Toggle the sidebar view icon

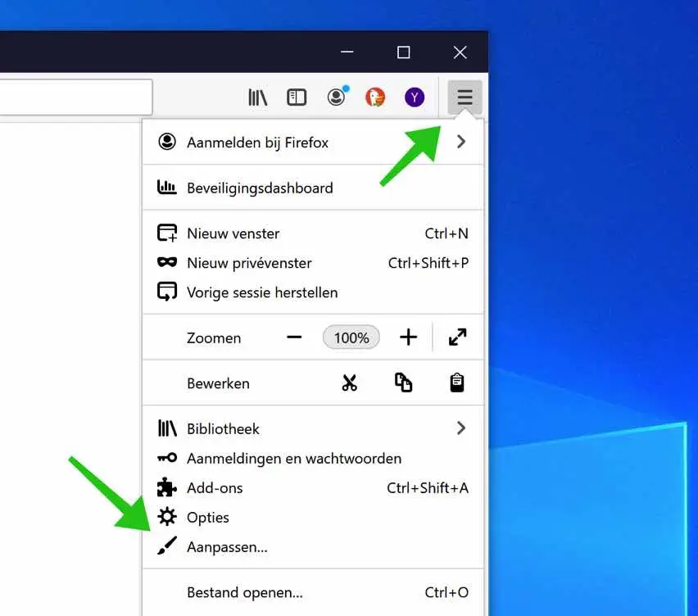tap(297, 97)
